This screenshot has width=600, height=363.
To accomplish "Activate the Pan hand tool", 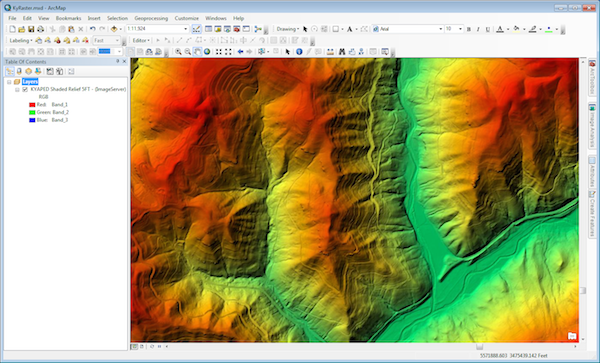I will point(197,52).
